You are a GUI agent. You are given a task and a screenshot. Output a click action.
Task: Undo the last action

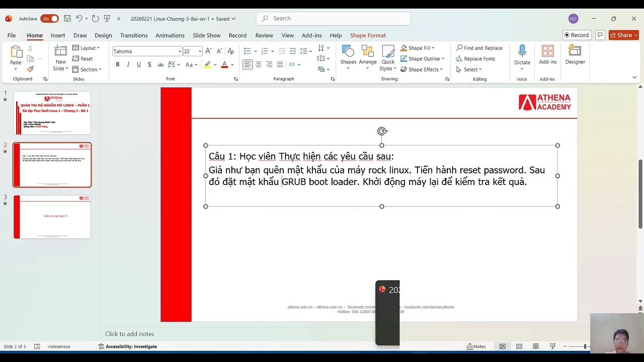pos(79,19)
